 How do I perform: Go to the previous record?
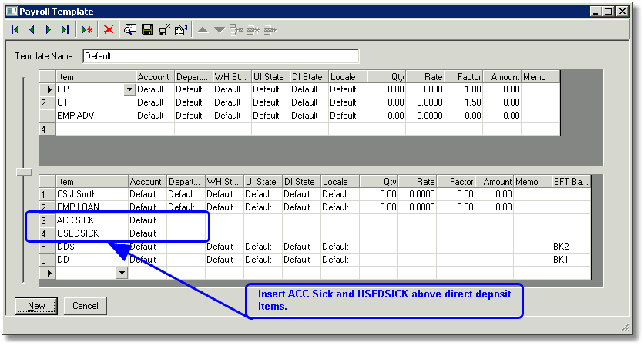[32, 29]
